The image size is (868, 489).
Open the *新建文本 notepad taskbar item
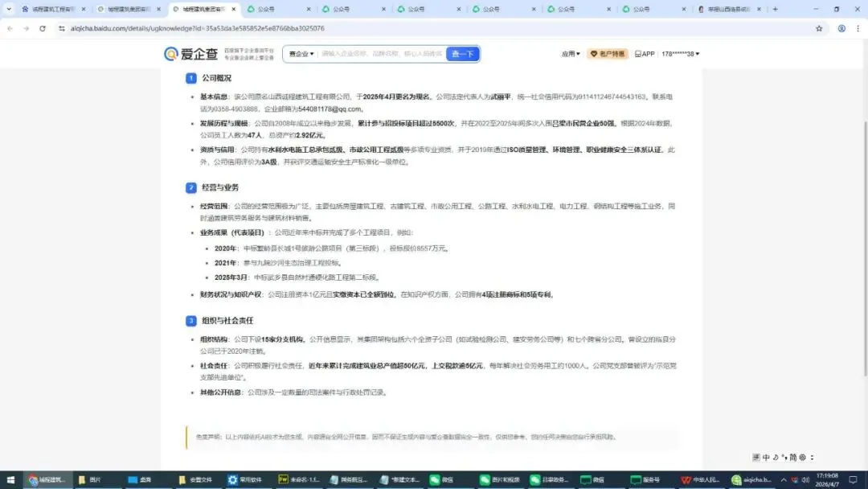coord(399,479)
